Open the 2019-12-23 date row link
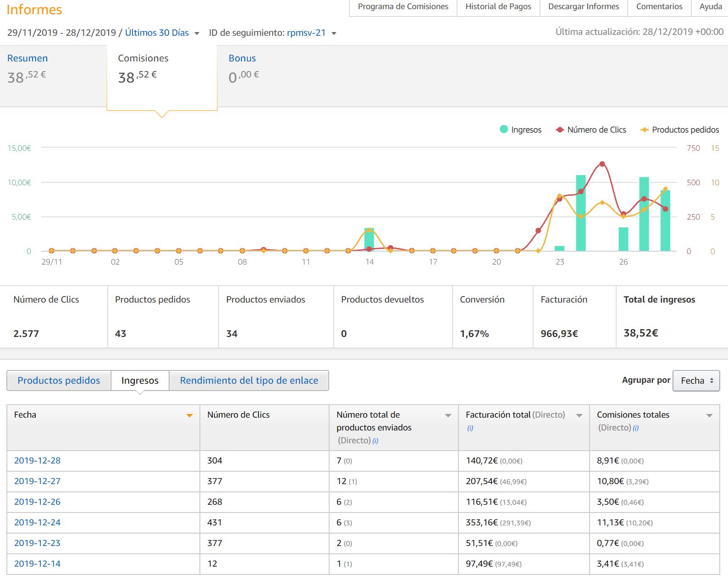This screenshot has height=579, width=728. [37, 543]
